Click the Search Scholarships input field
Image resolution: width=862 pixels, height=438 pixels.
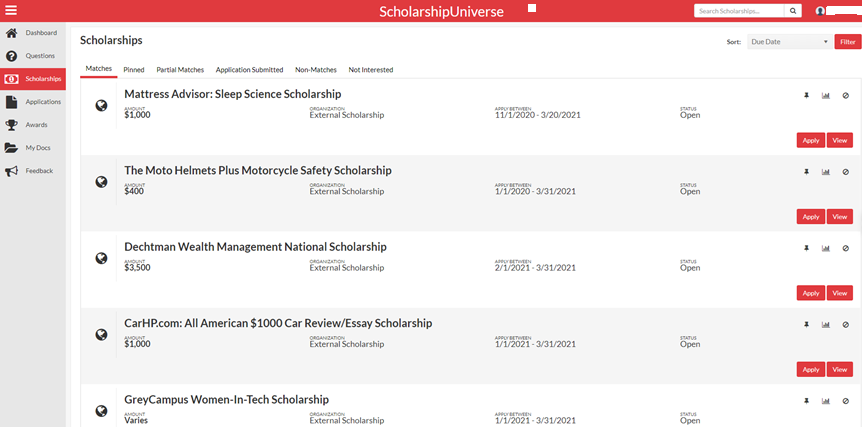click(x=739, y=11)
